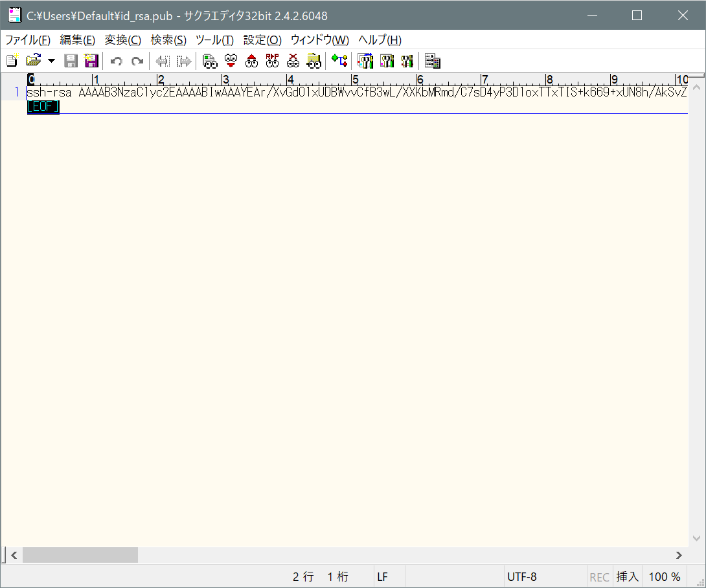Click the last toolbar icon showing a list

coord(433,61)
